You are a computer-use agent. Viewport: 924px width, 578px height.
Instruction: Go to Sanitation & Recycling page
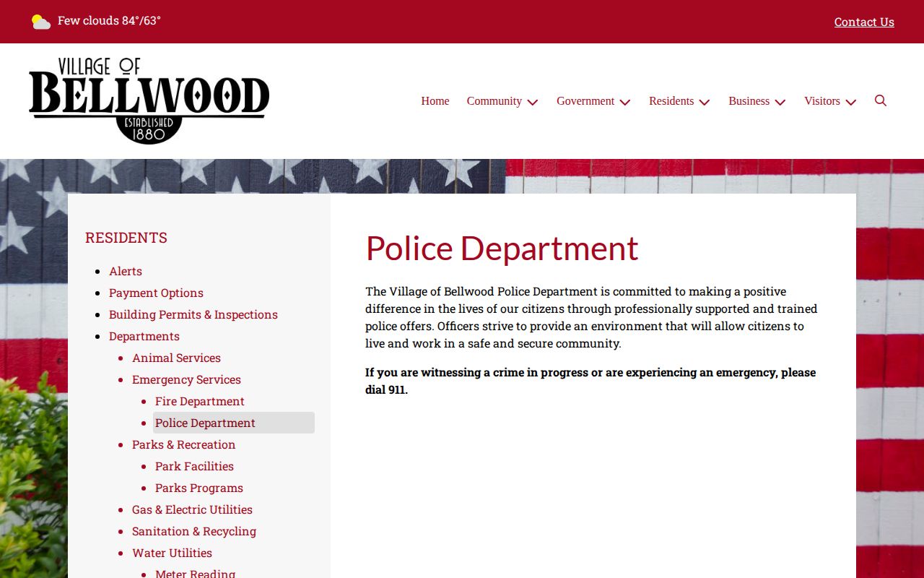[194, 531]
